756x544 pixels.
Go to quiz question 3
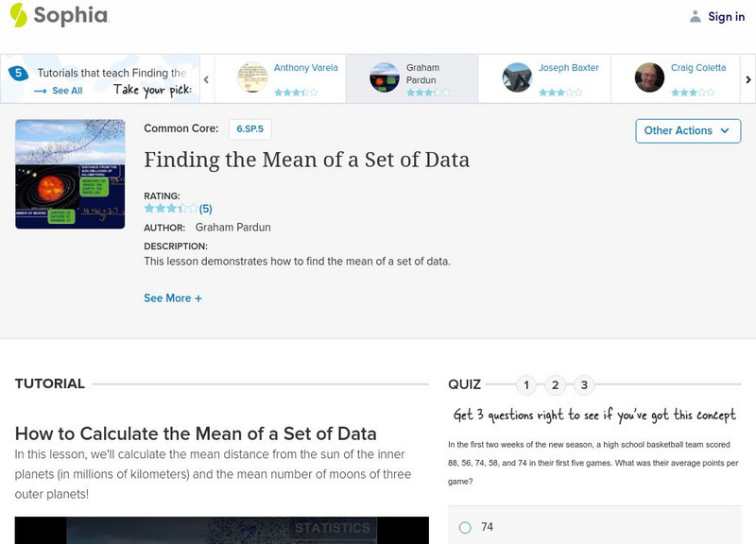point(584,384)
